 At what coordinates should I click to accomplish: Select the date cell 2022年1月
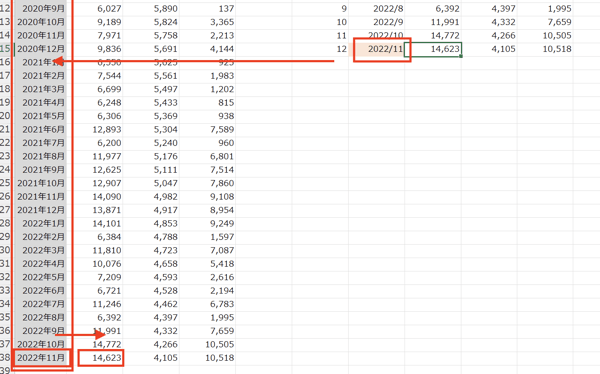(x=41, y=223)
